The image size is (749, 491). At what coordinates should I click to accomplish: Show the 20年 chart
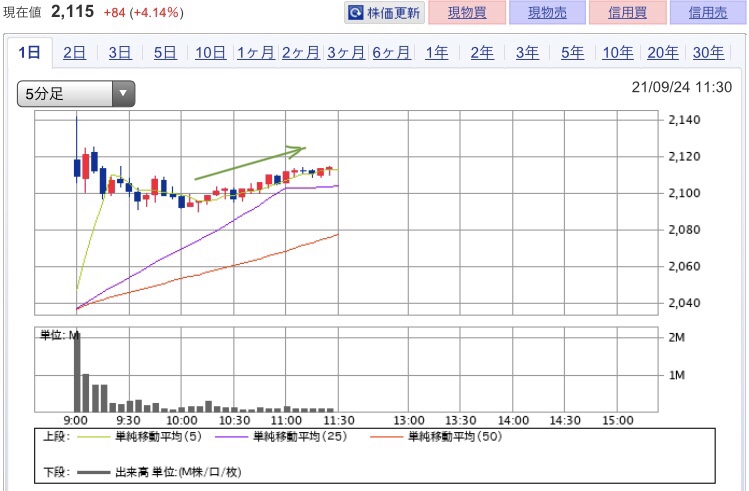(x=663, y=53)
